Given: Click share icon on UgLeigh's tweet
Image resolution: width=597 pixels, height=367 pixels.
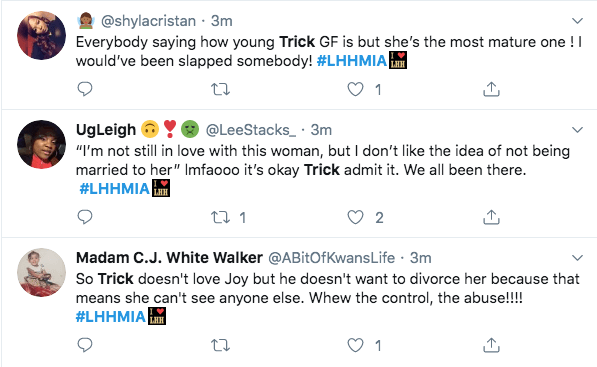Looking at the screenshot, I should (x=491, y=217).
